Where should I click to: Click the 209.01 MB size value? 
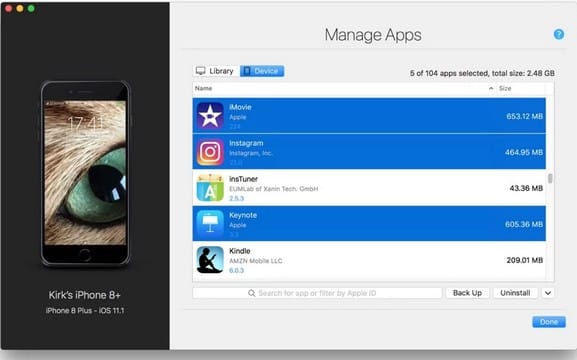pyautogui.click(x=524, y=260)
